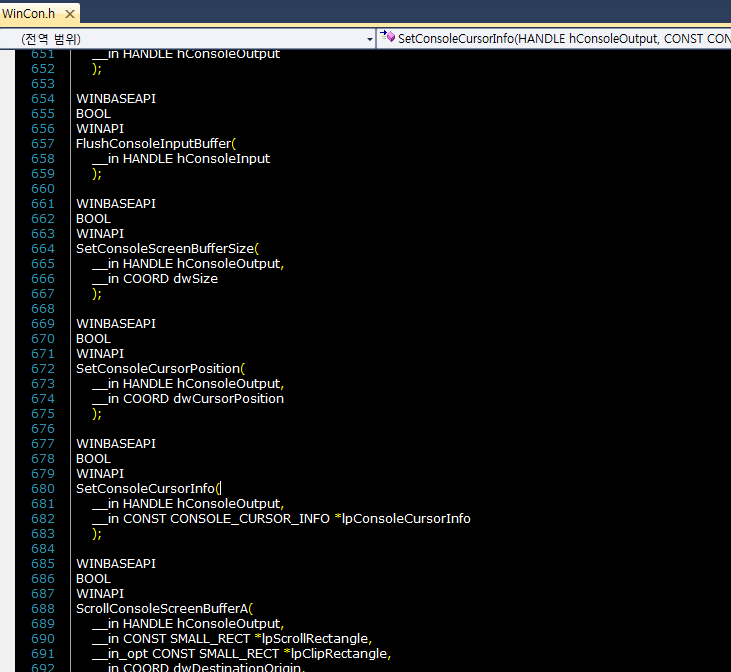Screen dimensions: 731x672
Task: Open the 전역 범위 scope dropdown arrow
Action: tap(369, 39)
